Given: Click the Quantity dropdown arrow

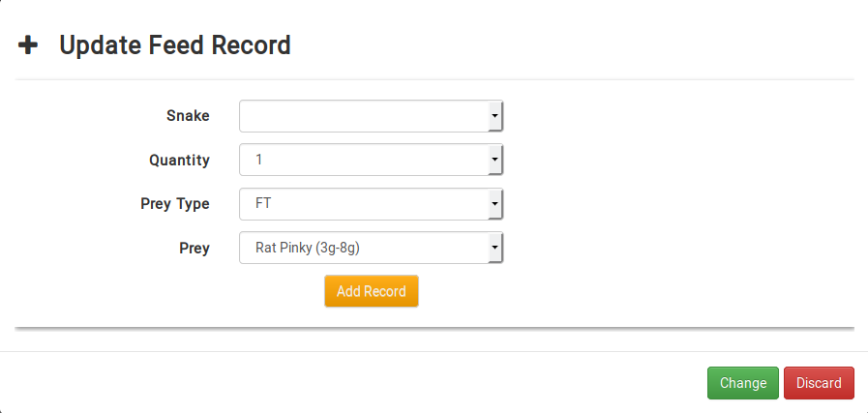Looking at the screenshot, I should [494, 160].
